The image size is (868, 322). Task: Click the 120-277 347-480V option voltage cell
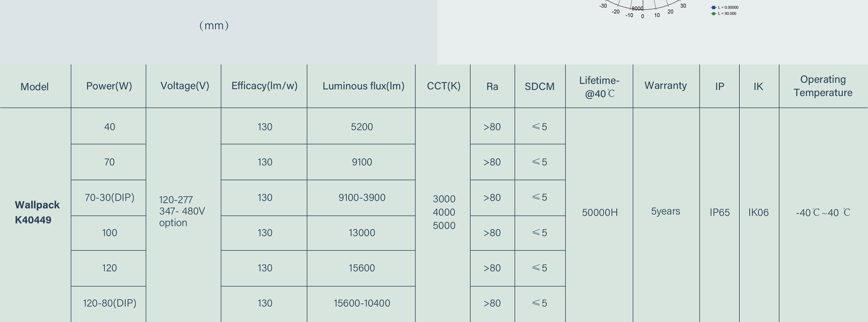pyautogui.click(x=182, y=211)
